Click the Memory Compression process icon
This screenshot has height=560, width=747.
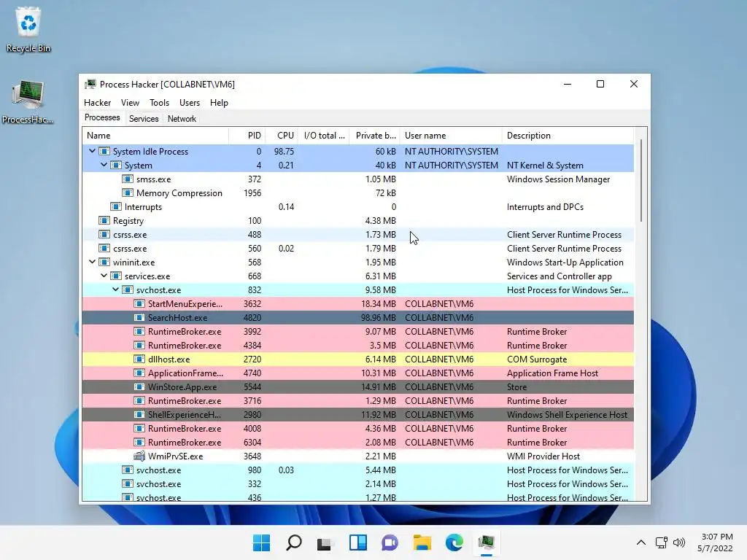pyautogui.click(x=127, y=192)
